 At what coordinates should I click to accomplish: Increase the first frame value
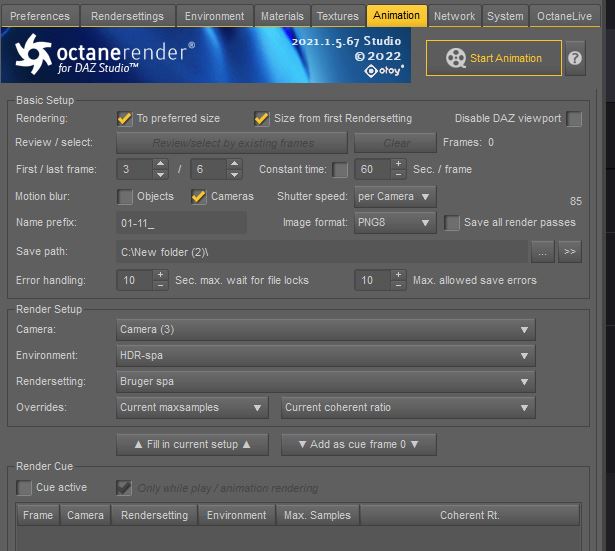[x=160, y=164]
